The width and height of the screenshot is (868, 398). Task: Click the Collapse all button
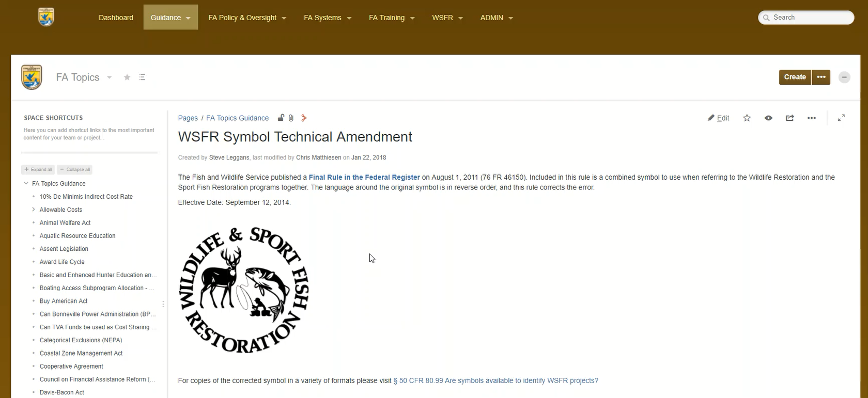pyautogui.click(x=75, y=169)
